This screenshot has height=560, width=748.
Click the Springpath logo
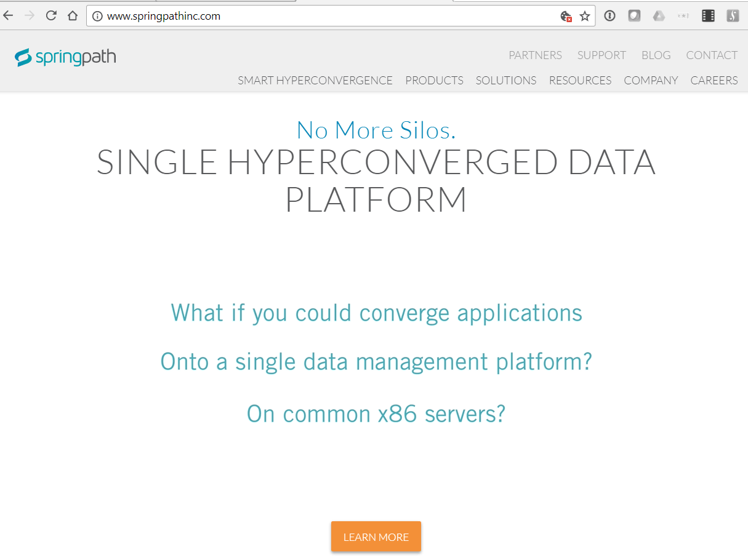click(65, 57)
